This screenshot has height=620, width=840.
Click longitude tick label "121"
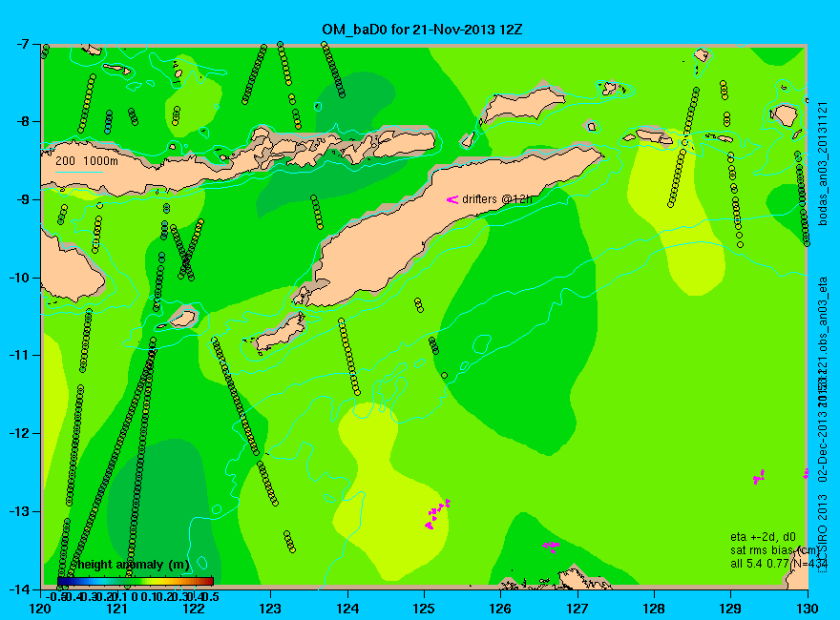(116, 609)
